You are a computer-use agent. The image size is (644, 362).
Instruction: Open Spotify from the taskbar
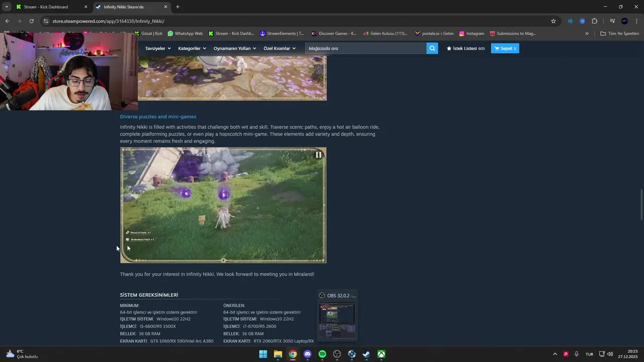[x=323, y=354]
